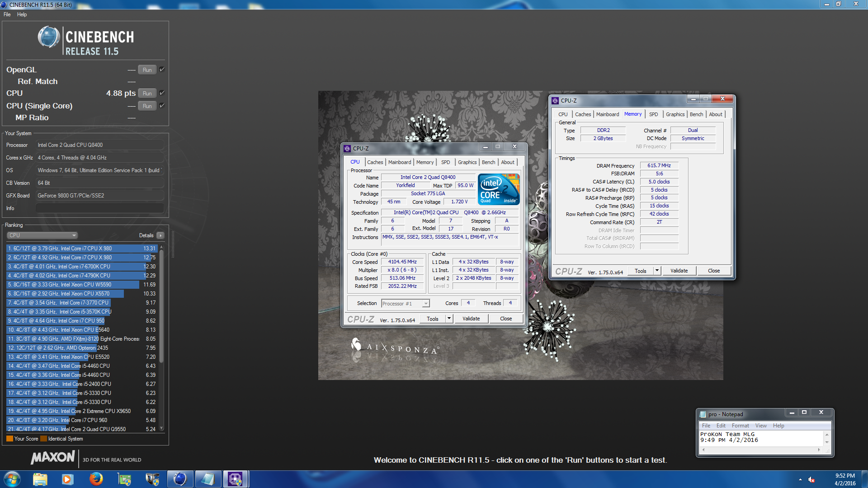
Task: Switch to Graphics tab in CPU-Z Memory window
Action: (x=675, y=114)
